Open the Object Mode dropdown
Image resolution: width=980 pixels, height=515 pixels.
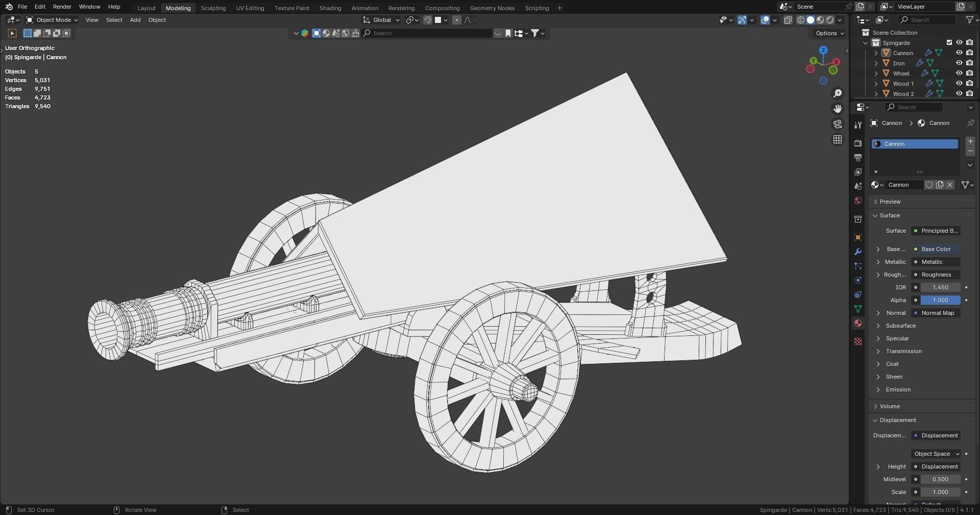coord(52,20)
